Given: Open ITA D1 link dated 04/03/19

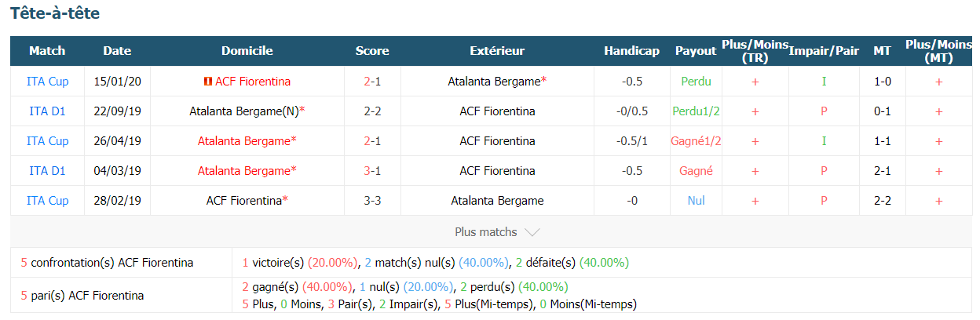Looking at the screenshot, I should click(x=47, y=171).
